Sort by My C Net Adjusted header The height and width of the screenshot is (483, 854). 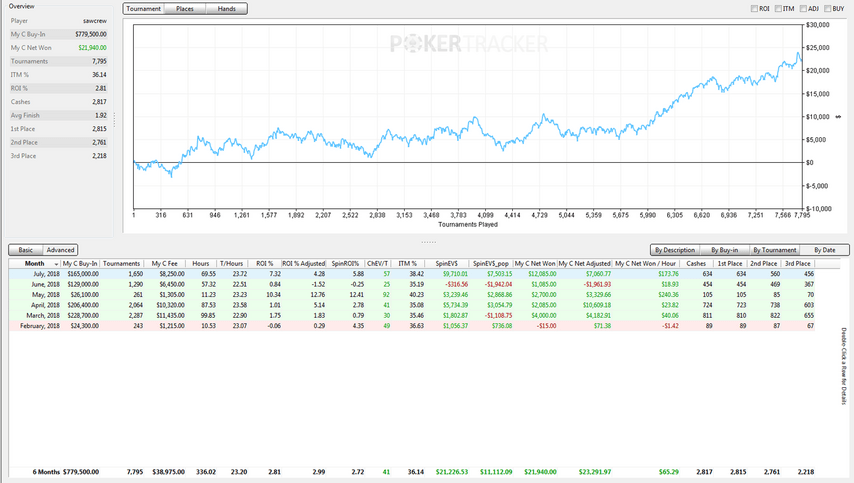click(584, 264)
